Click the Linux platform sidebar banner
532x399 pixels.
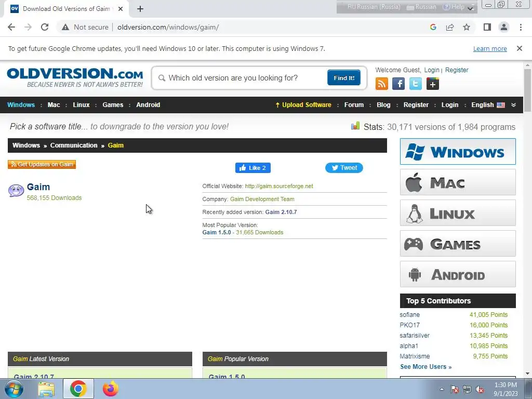[x=458, y=212]
